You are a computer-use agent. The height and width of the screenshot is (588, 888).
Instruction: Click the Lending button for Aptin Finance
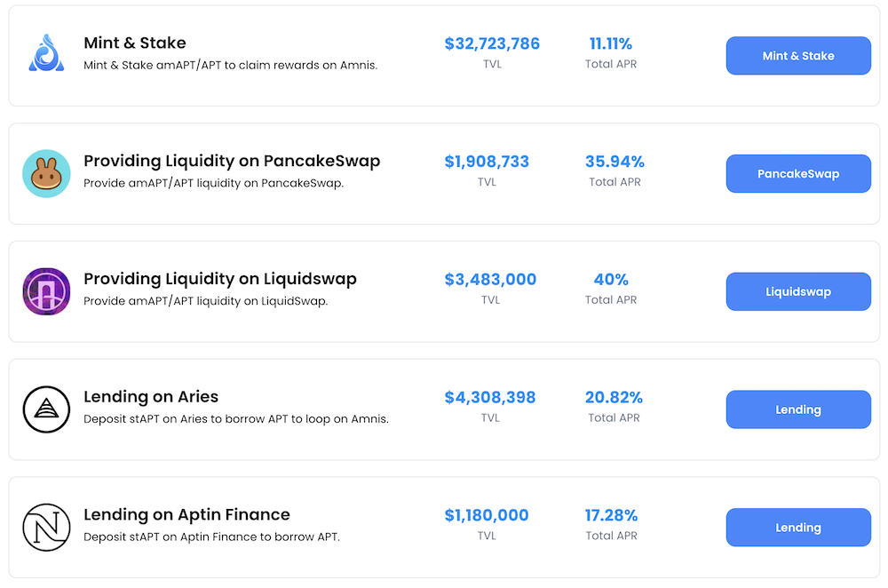pyautogui.click(x=797, y=527)
